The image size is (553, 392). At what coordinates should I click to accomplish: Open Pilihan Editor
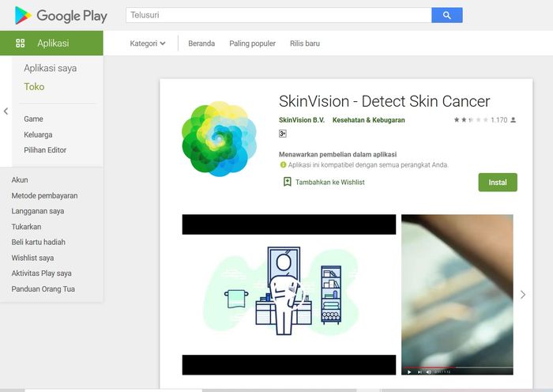pyautogui.click(x=45, y=150)
